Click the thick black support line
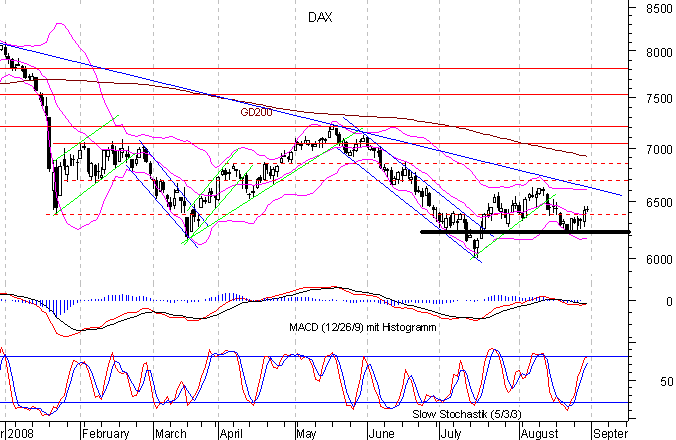 526,232
